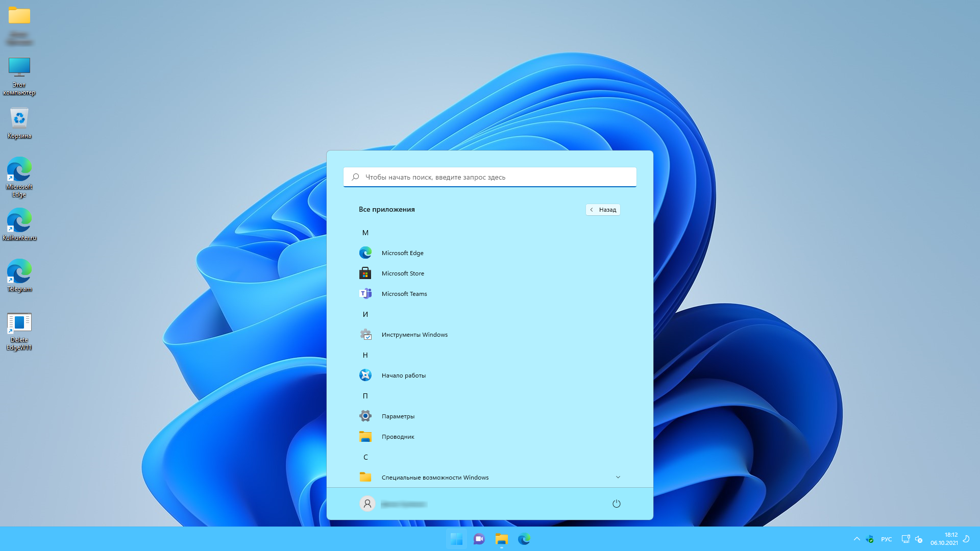
Task: Click letter И section header
Action: click(x=365, y=314)
